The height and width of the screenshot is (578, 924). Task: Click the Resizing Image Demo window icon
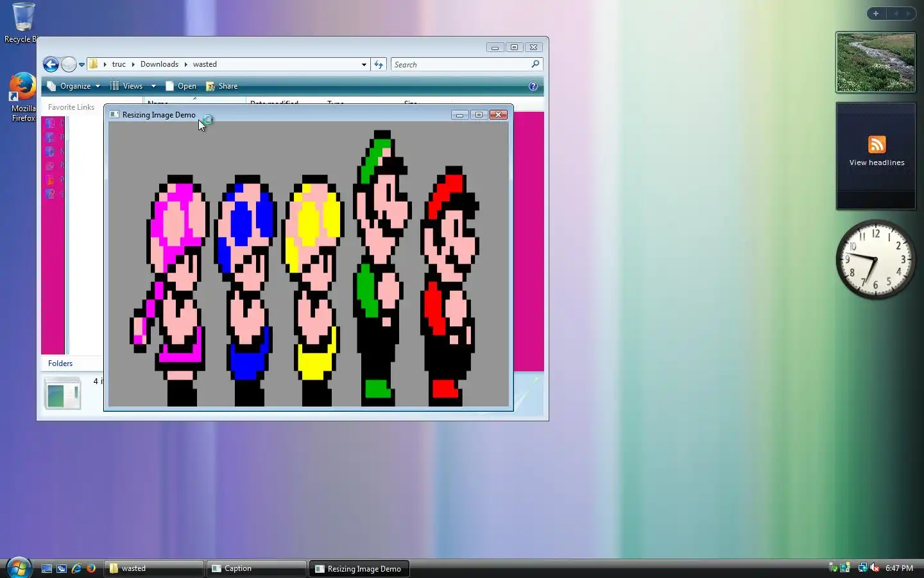(114, 114)
